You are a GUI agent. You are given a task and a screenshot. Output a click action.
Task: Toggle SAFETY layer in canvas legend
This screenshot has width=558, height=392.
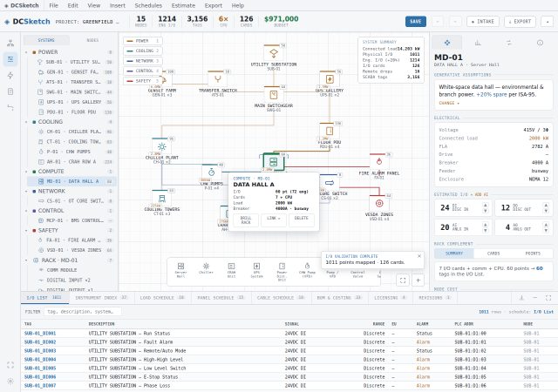[143, 81]
